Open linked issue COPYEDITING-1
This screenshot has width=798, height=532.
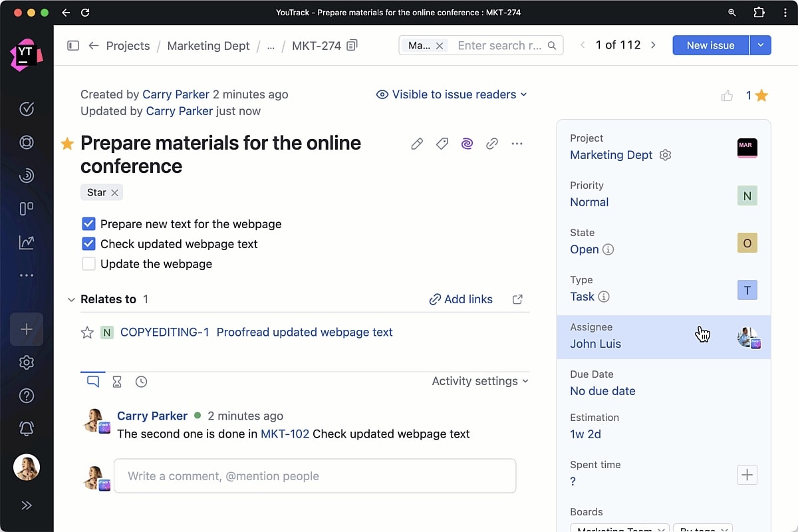[164, 332]
